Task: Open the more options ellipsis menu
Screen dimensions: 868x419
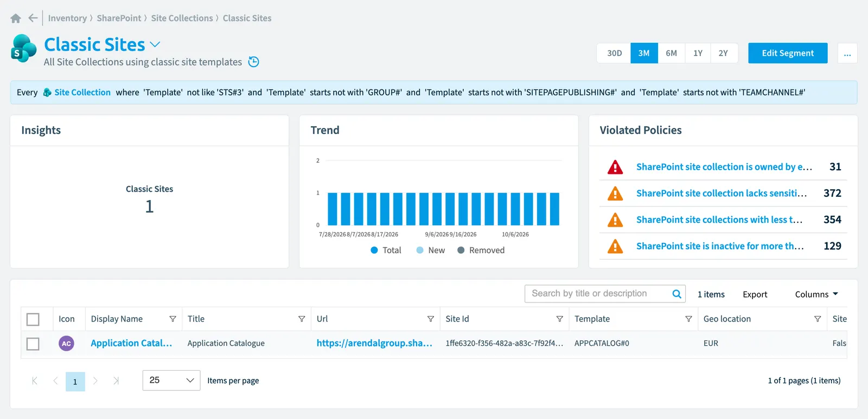Action: point(847,53)
